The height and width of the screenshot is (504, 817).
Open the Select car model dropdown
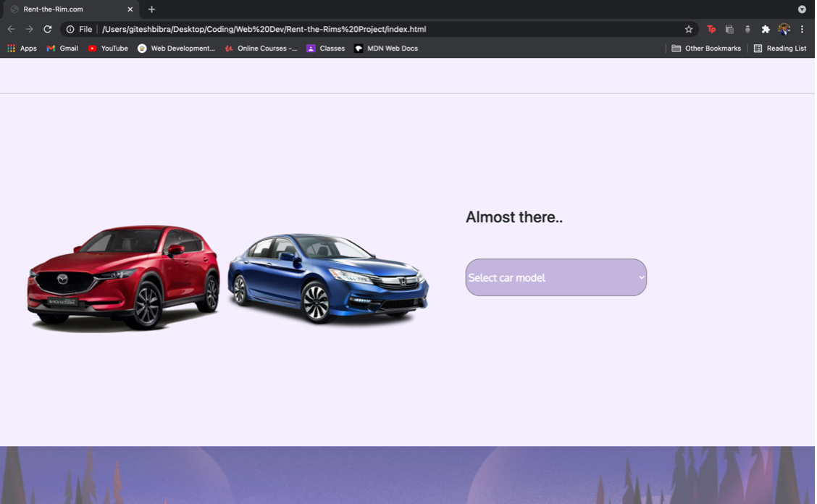[556, 277]
